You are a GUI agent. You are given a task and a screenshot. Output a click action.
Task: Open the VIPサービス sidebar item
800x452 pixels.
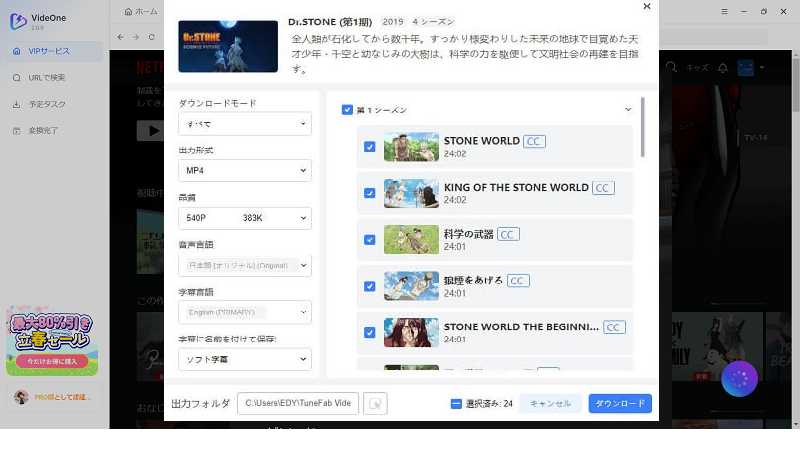click(55, 51)
